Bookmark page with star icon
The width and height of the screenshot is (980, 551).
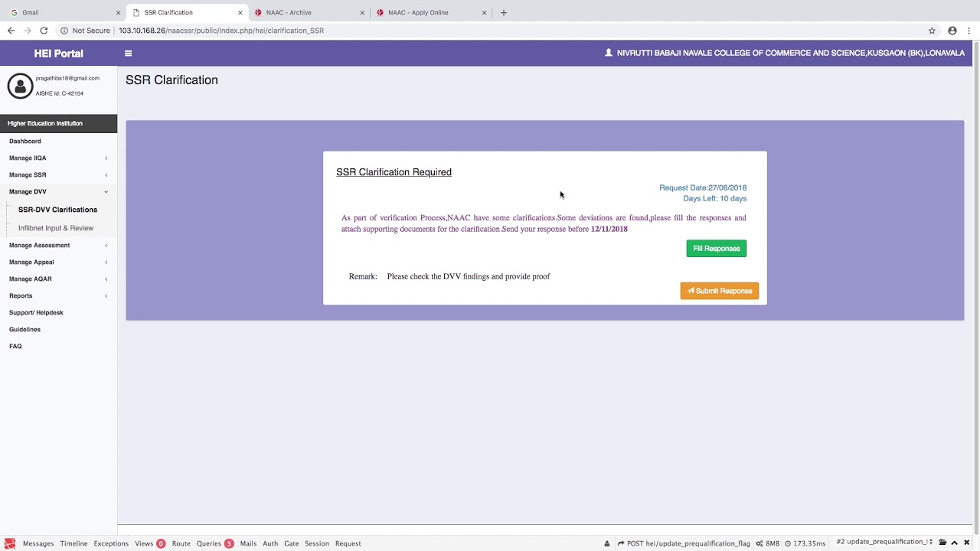tap(932, 31)
